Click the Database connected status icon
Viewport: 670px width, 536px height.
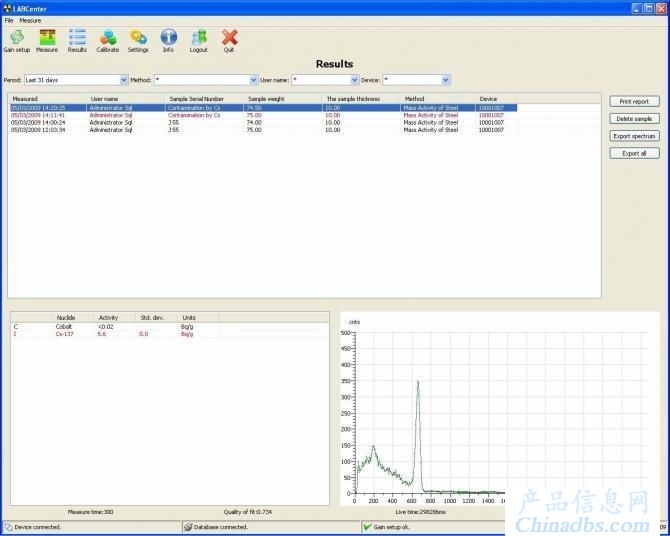[x=188, y=527]
